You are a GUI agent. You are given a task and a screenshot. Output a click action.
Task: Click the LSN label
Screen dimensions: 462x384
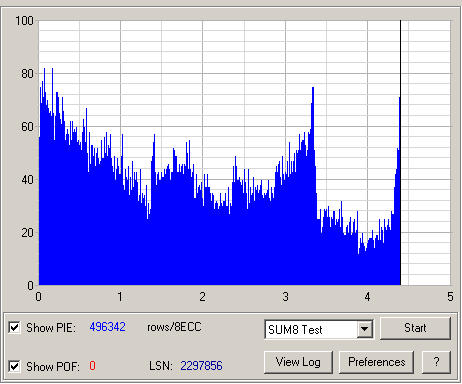click(x=161, y=366)
